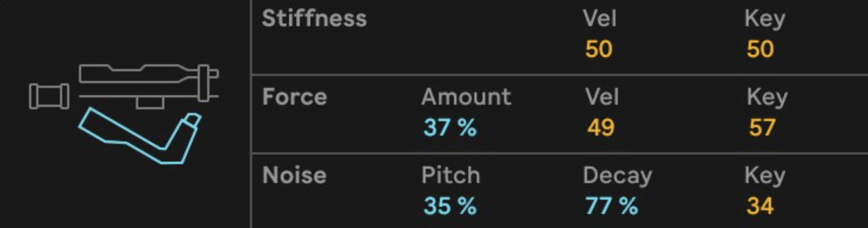Viewport: 868px width, 228px height.
Task: Click the Key label in Noise row
Action: click(765, 176)
